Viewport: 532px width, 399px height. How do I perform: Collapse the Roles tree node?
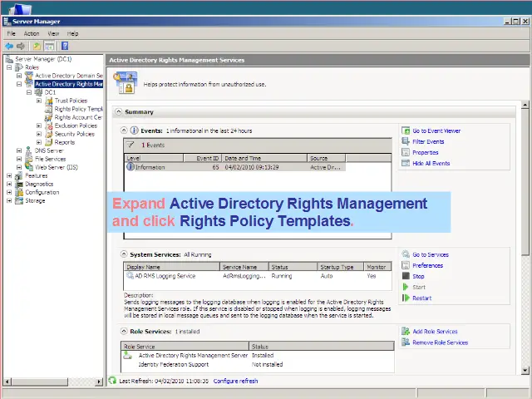coord(9,67)
